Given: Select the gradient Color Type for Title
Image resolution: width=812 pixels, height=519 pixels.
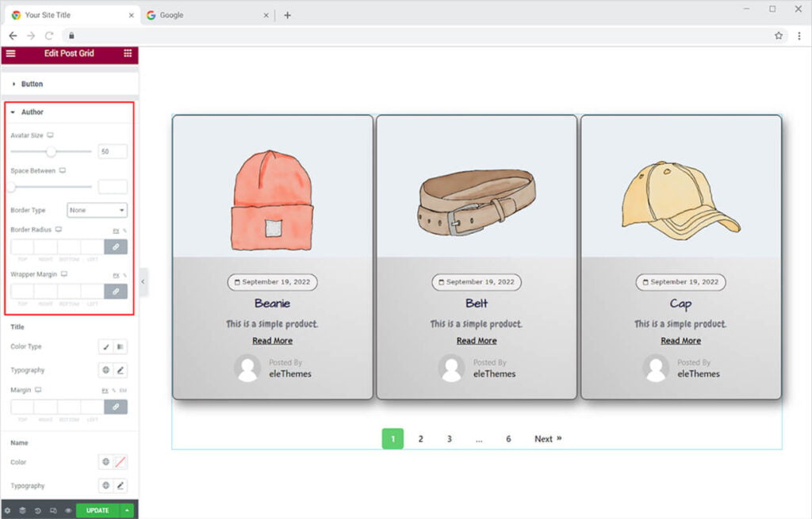Looking at the screenshot, I should [x=121, y=346].
